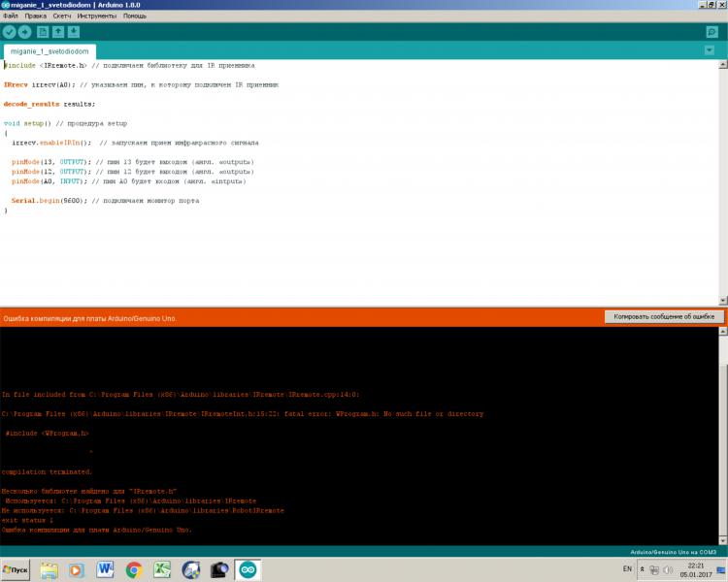Open the Правка menu

36,16
